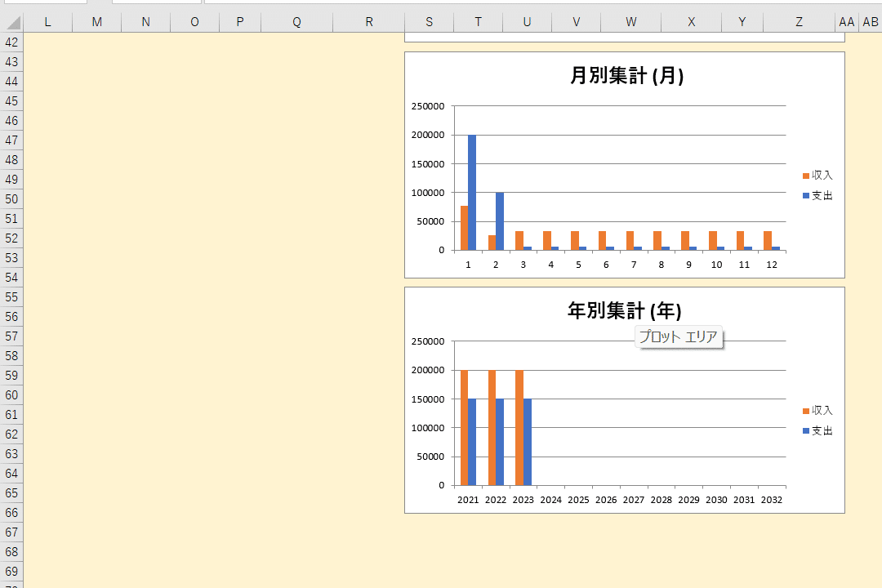Click the month 10 category label
Image resolution: width=882 pixels, height=588 pixels.
pos(717,265)
